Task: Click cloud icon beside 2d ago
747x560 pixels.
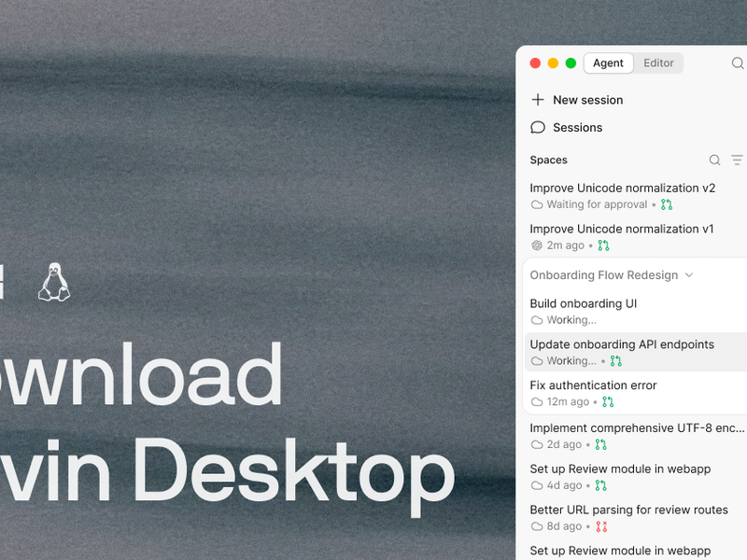Action: pyautogui.click(x=537, y=445)
